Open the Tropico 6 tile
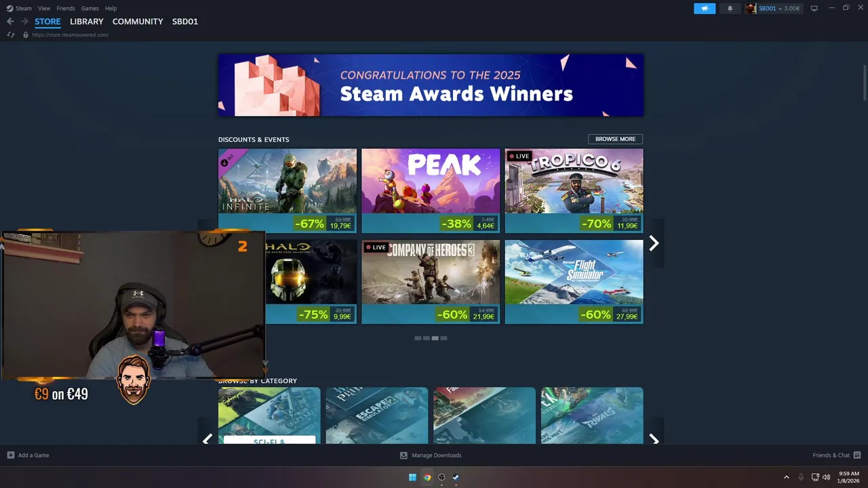 [574, 190]
